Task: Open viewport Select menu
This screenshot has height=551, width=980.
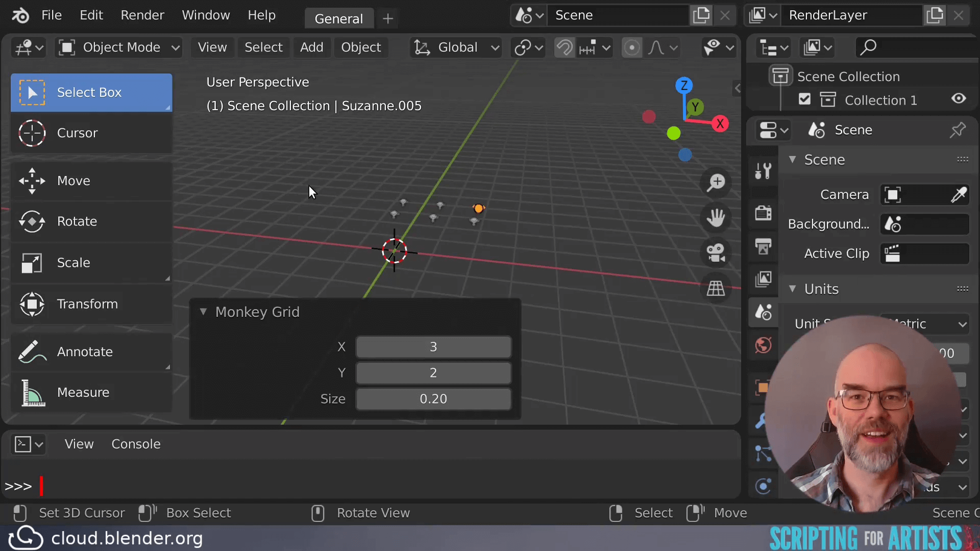Action: (263, 47)
